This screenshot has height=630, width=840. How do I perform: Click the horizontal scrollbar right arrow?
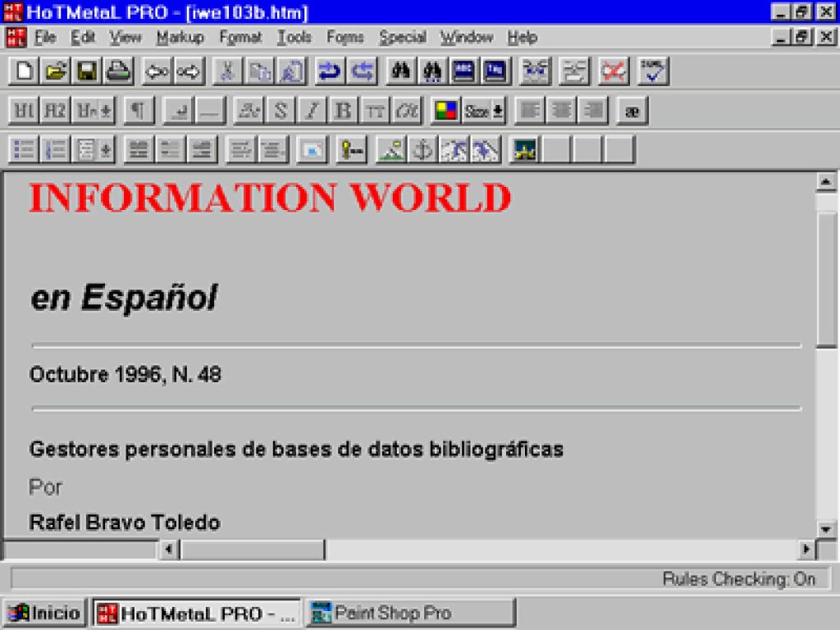[x=806, y=549]
